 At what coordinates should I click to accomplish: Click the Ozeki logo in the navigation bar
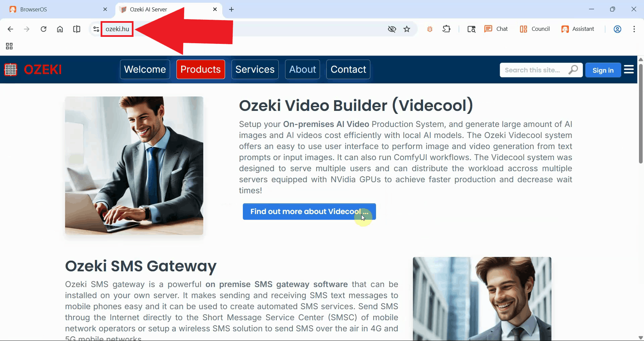[x=32, y=69]
